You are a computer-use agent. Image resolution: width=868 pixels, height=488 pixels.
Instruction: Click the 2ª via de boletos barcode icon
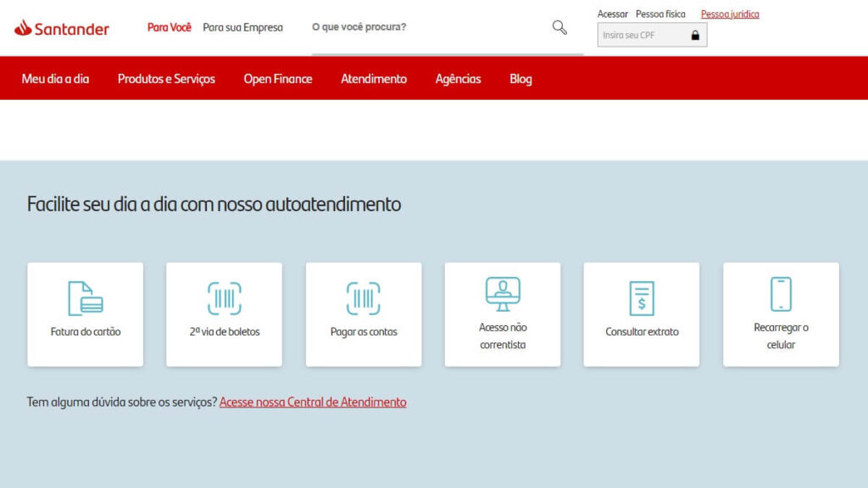click(224, 298)
